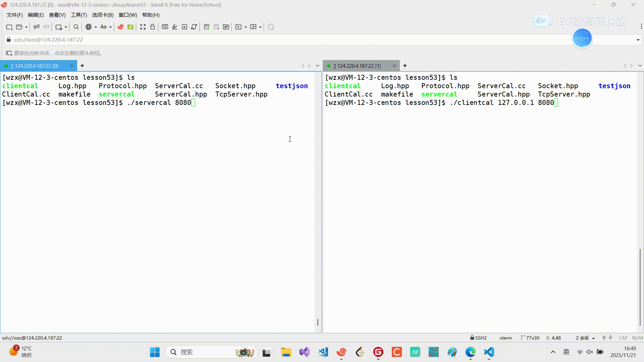
Task: Click the red Xshell swirl icon
Action: tap(120, 27)
